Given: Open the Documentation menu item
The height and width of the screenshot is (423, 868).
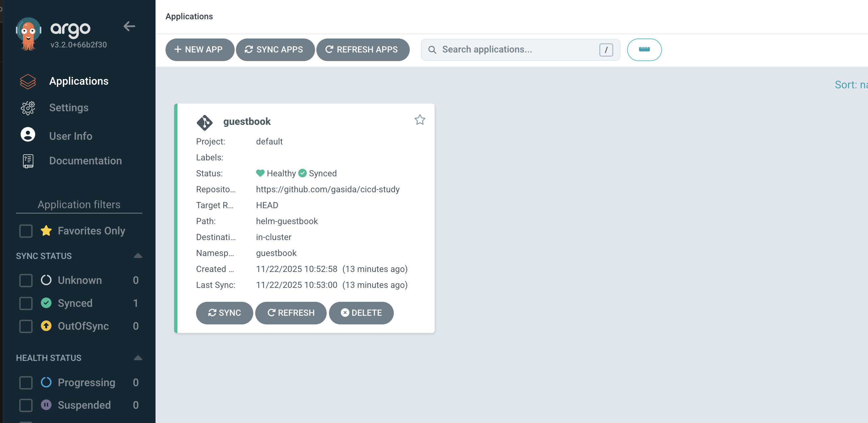Looking at the screenshot, I should point(85,161).
